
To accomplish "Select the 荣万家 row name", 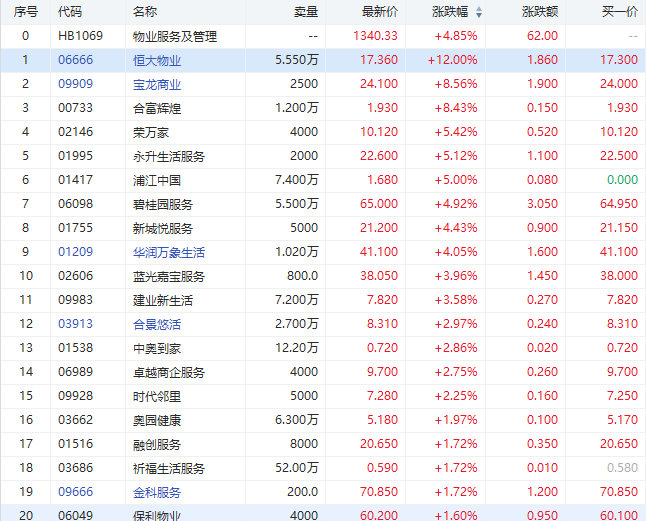I will pos(151,133).
